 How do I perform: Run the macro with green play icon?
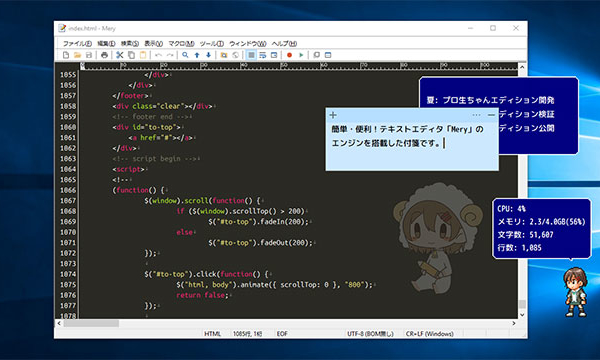point(301,55)
